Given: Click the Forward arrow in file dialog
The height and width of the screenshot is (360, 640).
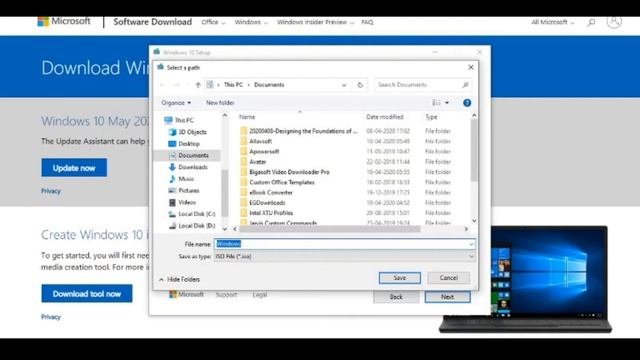Looking at the screenshot, I should [x=176, y=85].
